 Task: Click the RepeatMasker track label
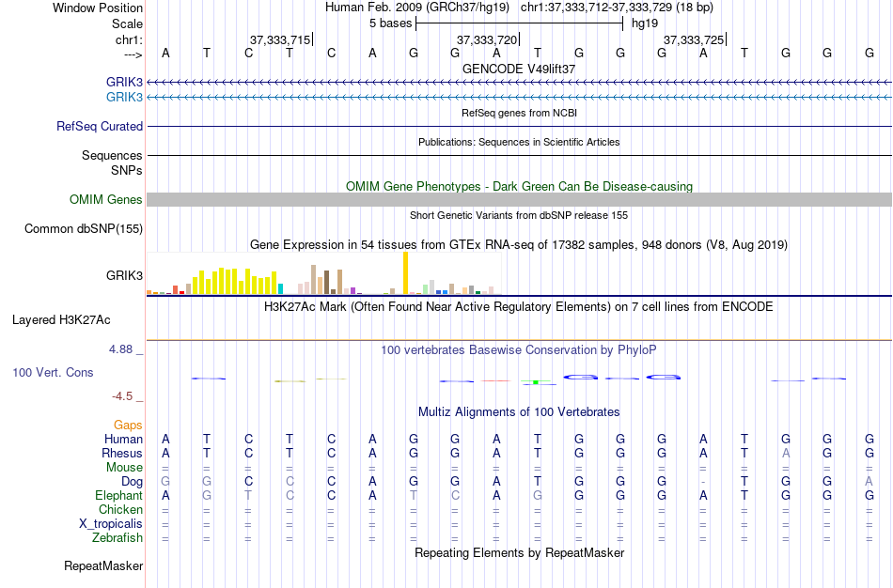[x=103, y=565]
